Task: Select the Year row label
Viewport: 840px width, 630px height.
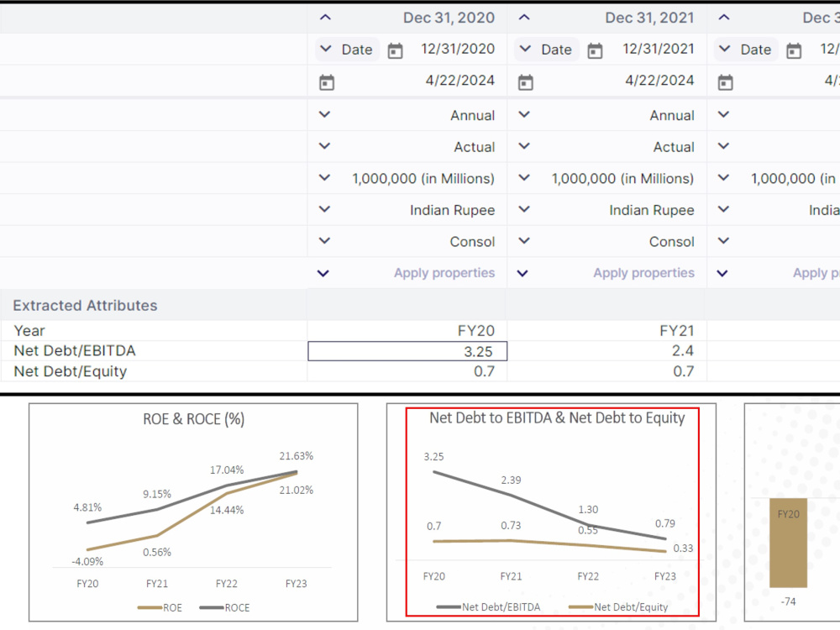Action: point(29,330)
